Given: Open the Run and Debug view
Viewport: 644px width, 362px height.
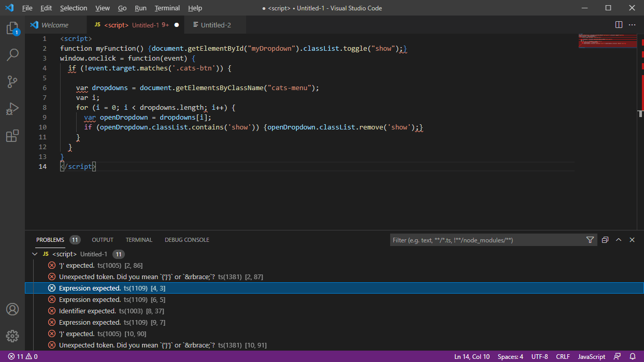Looking at the screenshot, I should [12, 109].
